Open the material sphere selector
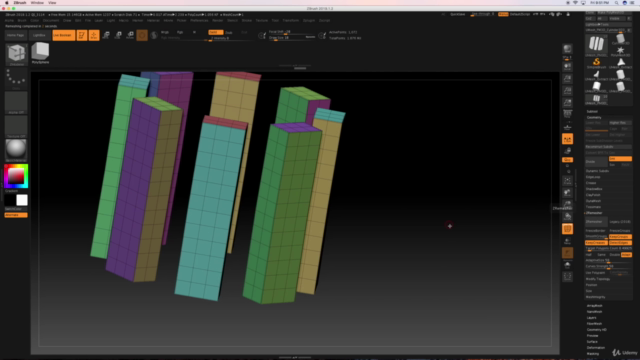The height and width of the screenshot is (360, 640). (x=16, y=150)
